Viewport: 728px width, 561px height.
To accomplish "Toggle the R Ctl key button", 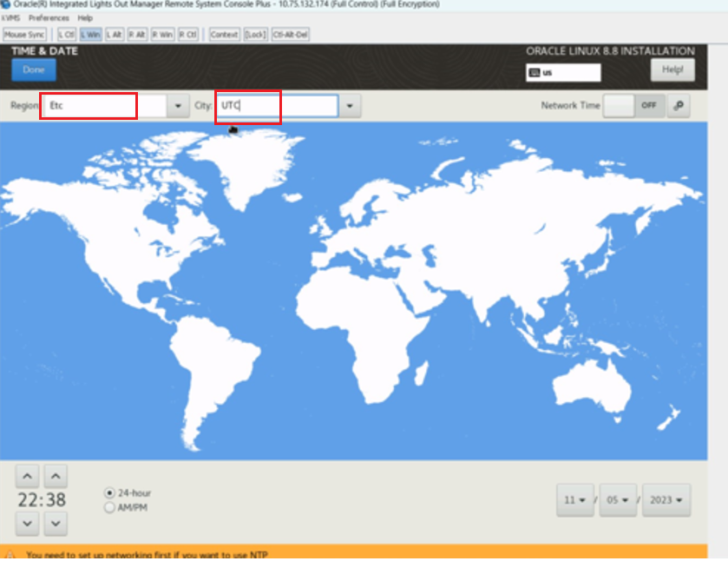I will (x=188, y=35).
